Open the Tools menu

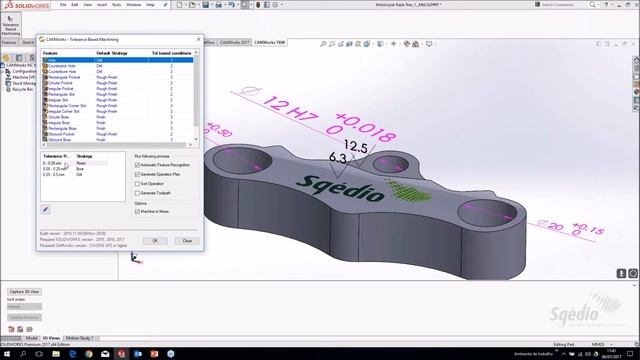[x=117, y=5]
